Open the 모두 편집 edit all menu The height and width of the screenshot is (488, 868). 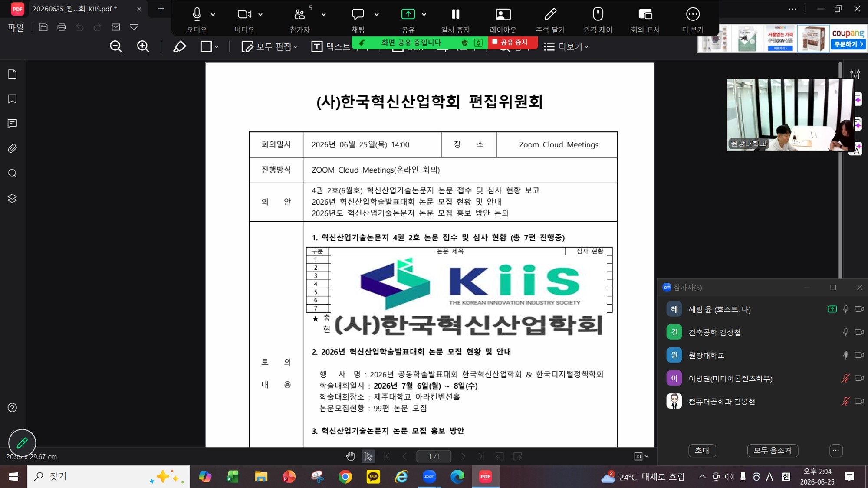pyautogui.click(x=270, y=46)
